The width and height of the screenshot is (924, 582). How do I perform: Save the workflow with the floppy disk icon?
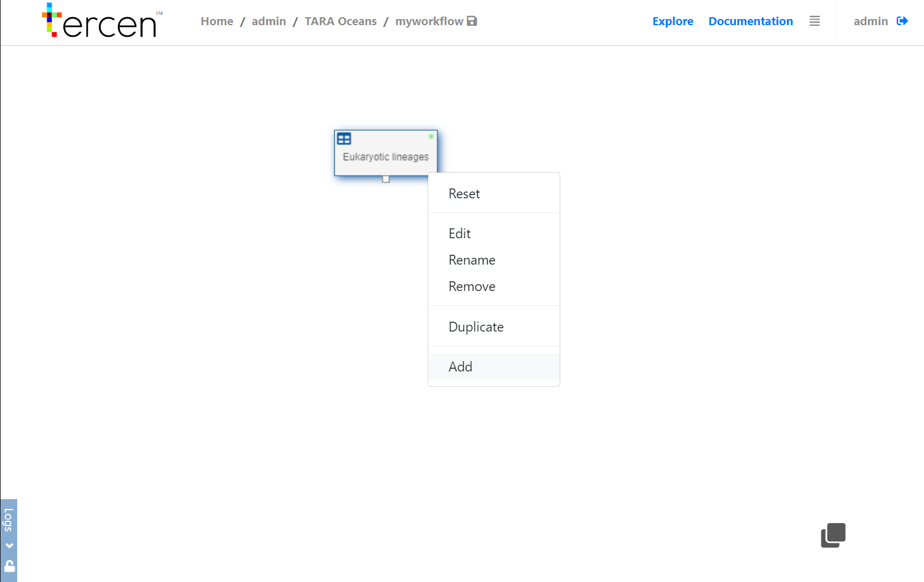click(472, 21)
